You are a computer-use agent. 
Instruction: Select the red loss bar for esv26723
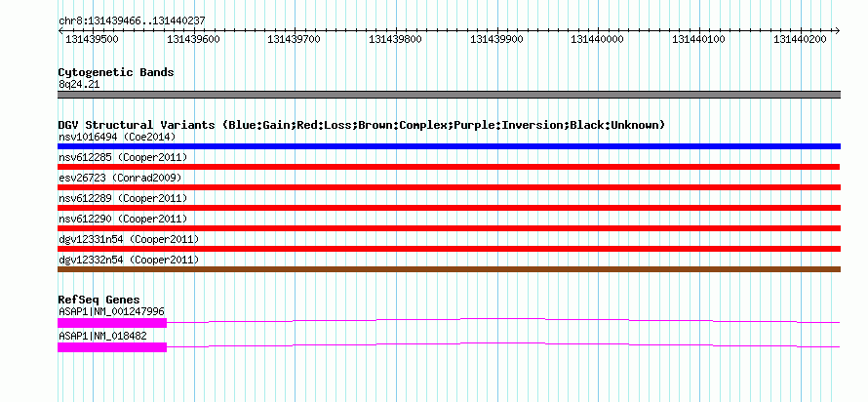click(x=449, y=187)
